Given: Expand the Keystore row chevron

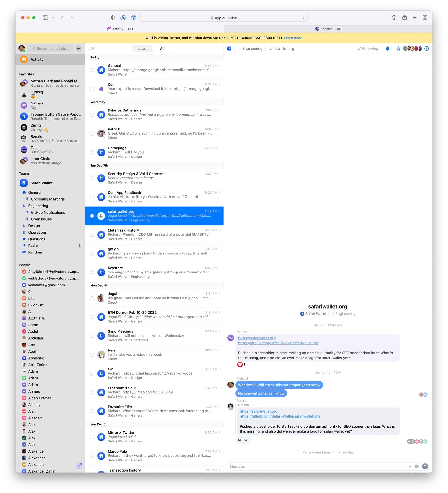Looking at the screenshot, I should tap(220, 268).
